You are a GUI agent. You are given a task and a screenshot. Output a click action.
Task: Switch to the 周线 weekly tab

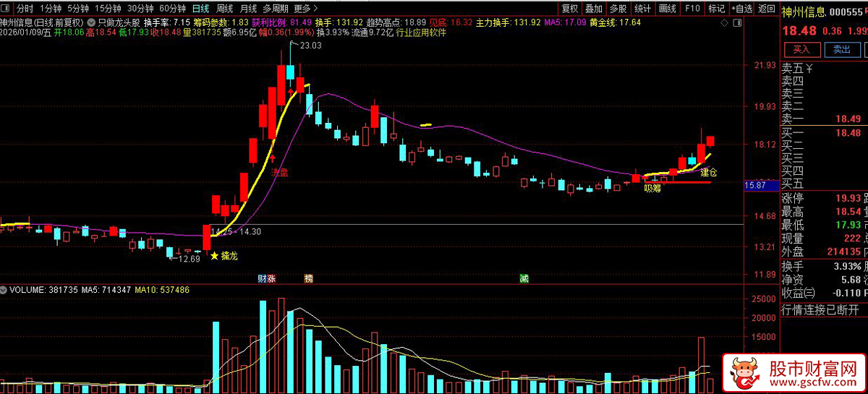224,9
